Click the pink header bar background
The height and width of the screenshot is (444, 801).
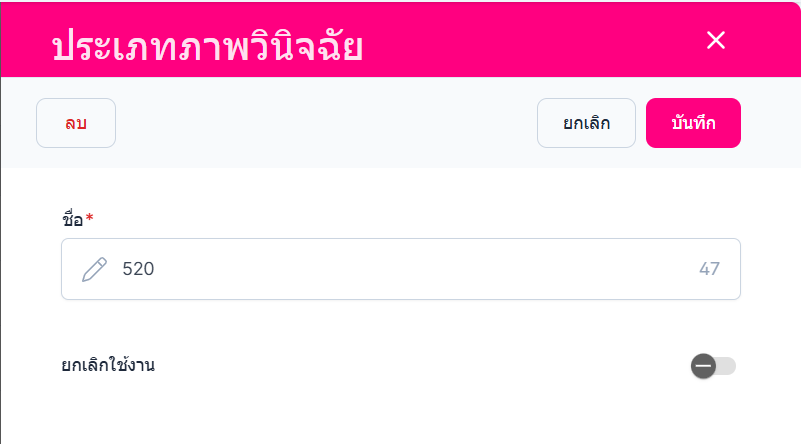530,40
